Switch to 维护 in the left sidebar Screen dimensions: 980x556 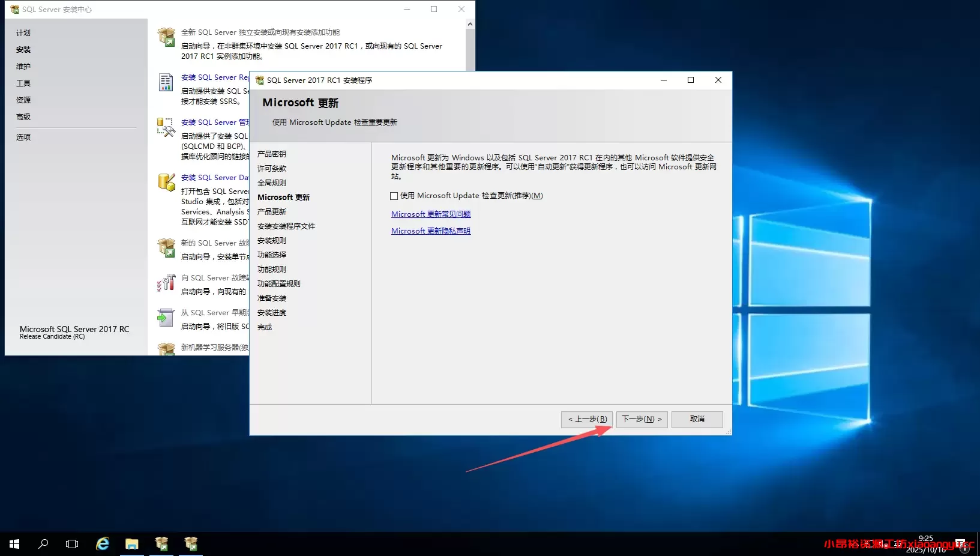tap(23, 66)
